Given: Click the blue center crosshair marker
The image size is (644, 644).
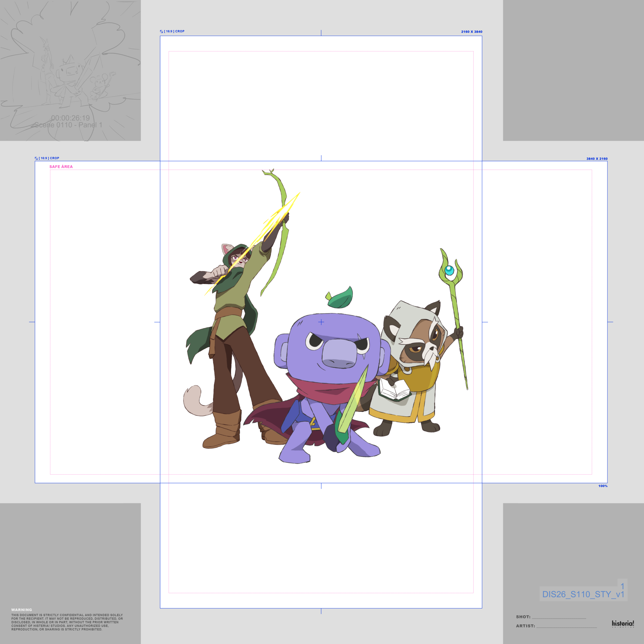Looking at the screenshot, I should pyautogui.click(x=321, y=322).
